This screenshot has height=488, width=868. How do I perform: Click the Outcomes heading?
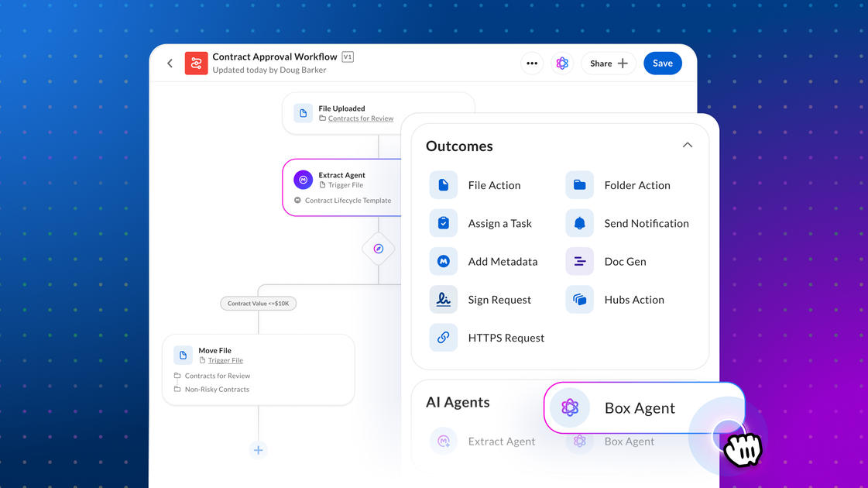click(x=459, y=146)
